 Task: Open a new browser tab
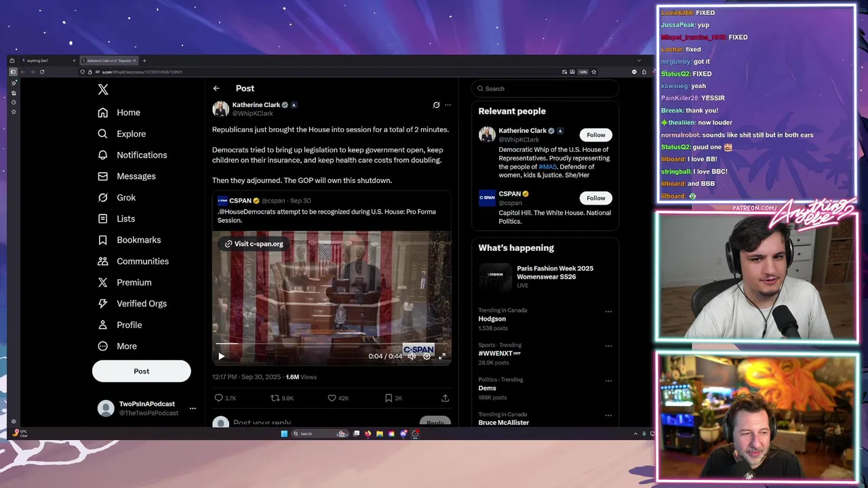coord(144,61)
